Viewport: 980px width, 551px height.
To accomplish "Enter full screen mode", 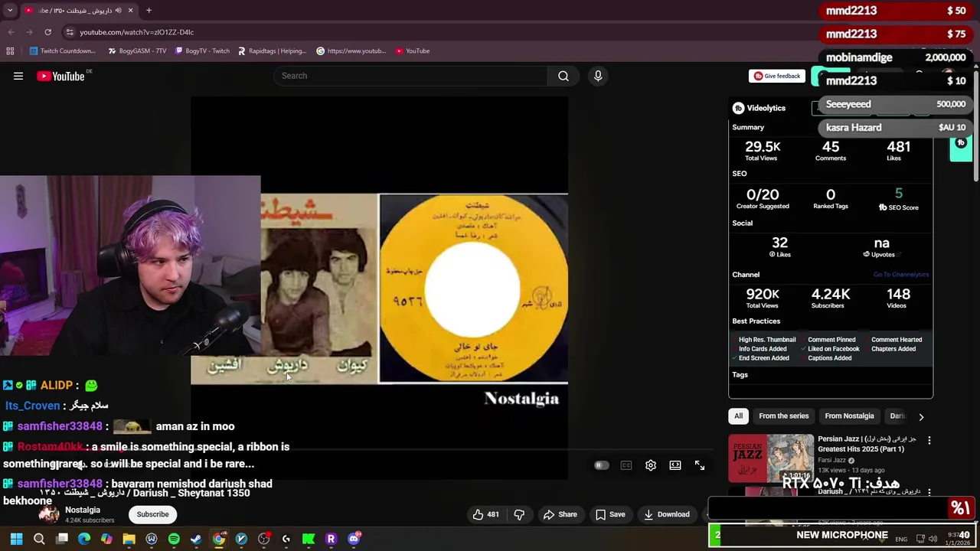I will tap(700, 465).
